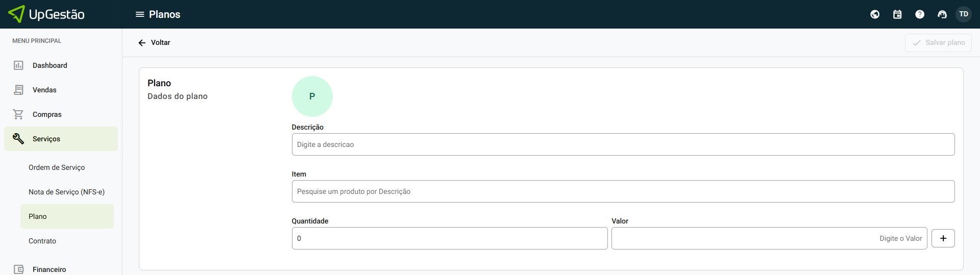Select Contrato in the sidebar submenu
The width and height of the screenshot is (980, 275).
tap(42, 241)
